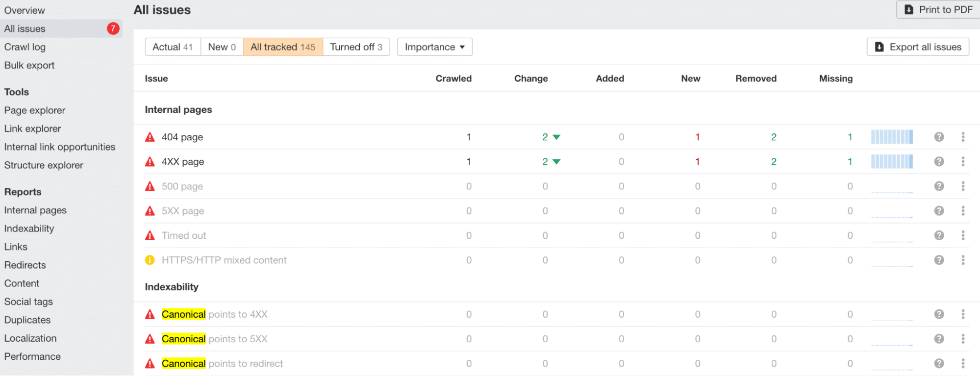Open three-dot menu for 404 page row
This screenshot has width=980, height=376.
963,137
